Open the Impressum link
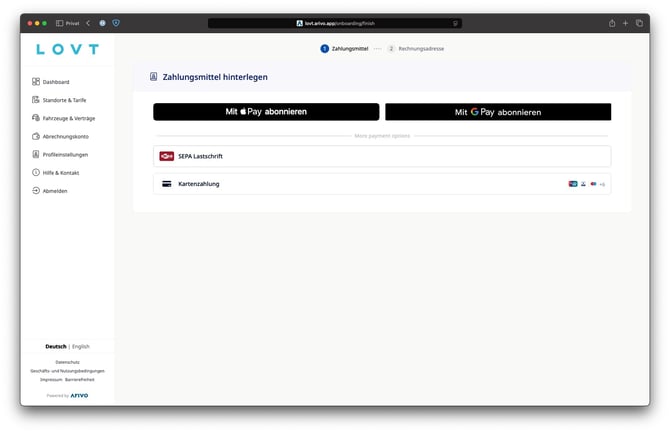Image resolution: width=670 pixels, height=433 pixels. coord(51,380)
